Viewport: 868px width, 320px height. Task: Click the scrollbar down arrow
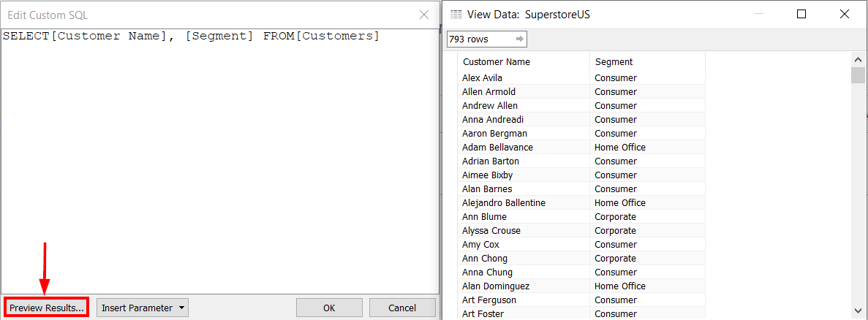click(858, 312)
